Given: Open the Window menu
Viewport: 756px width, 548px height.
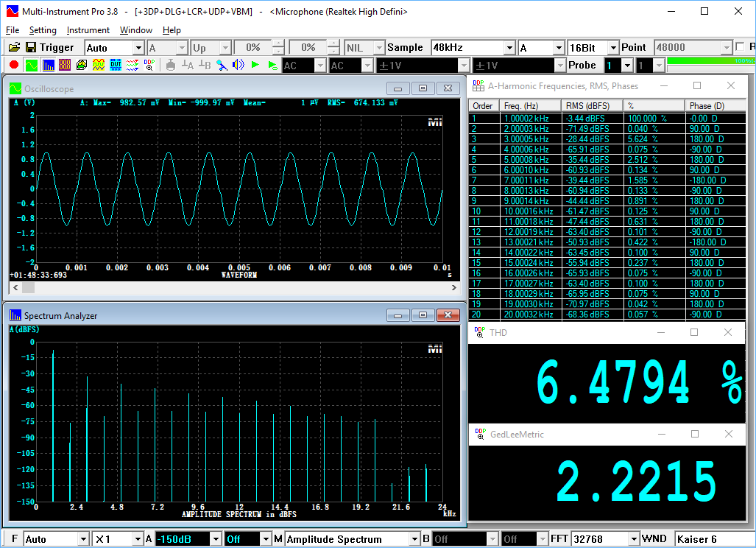Looking at the screenshot, I should pos(136,30).
